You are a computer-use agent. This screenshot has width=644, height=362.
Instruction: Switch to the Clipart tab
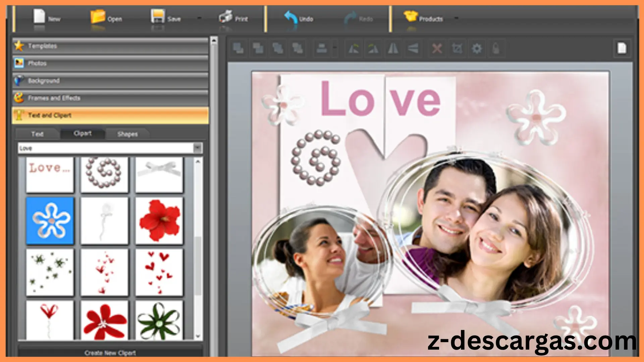point(83,133)
